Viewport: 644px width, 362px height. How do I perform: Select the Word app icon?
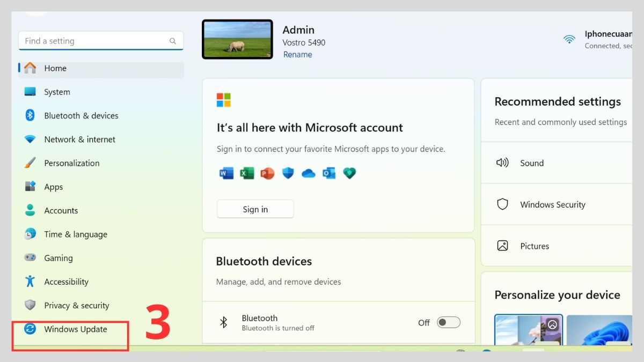(225, 173)
